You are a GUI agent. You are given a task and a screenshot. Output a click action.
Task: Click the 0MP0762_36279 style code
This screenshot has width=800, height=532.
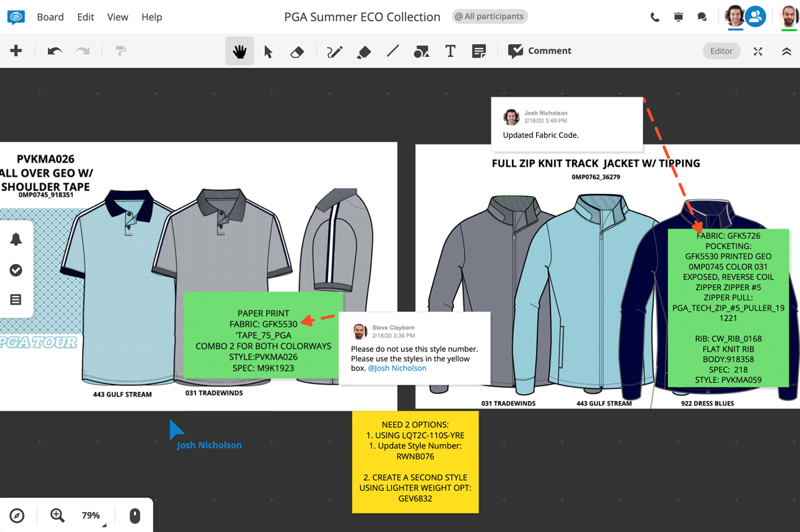[x=595, y=177]
